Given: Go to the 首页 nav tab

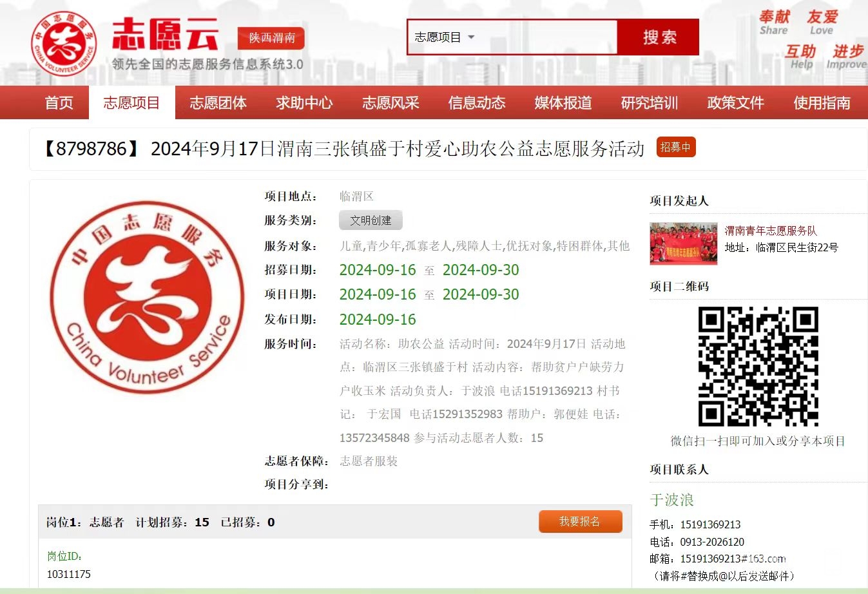Looking at the screenshot, I should point(59,103).
